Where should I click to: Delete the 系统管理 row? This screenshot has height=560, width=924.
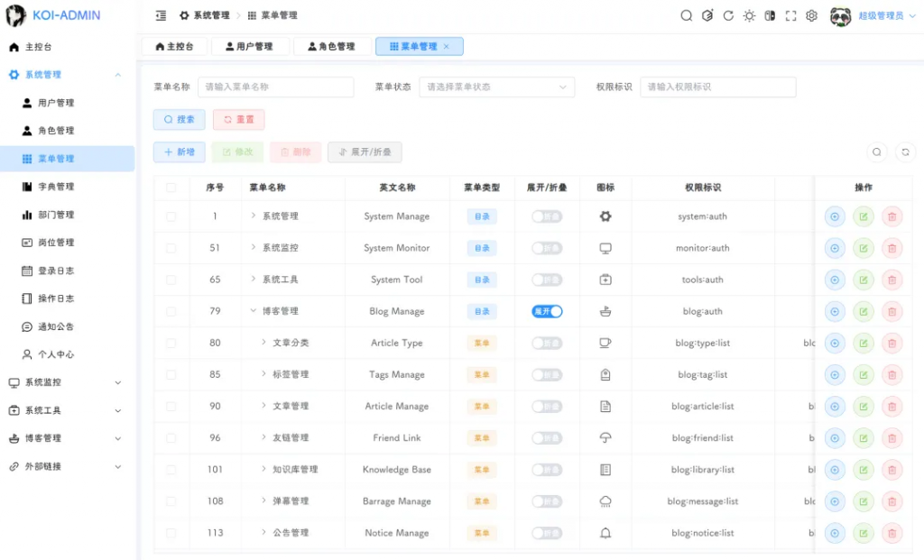[892, 216]
